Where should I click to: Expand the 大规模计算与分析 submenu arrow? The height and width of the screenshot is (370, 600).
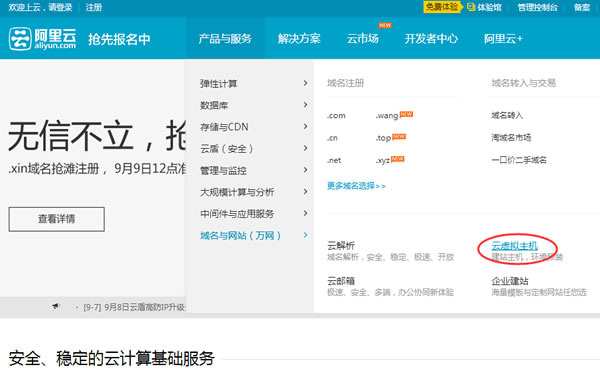pyautogui.click(x=305, y=191)
